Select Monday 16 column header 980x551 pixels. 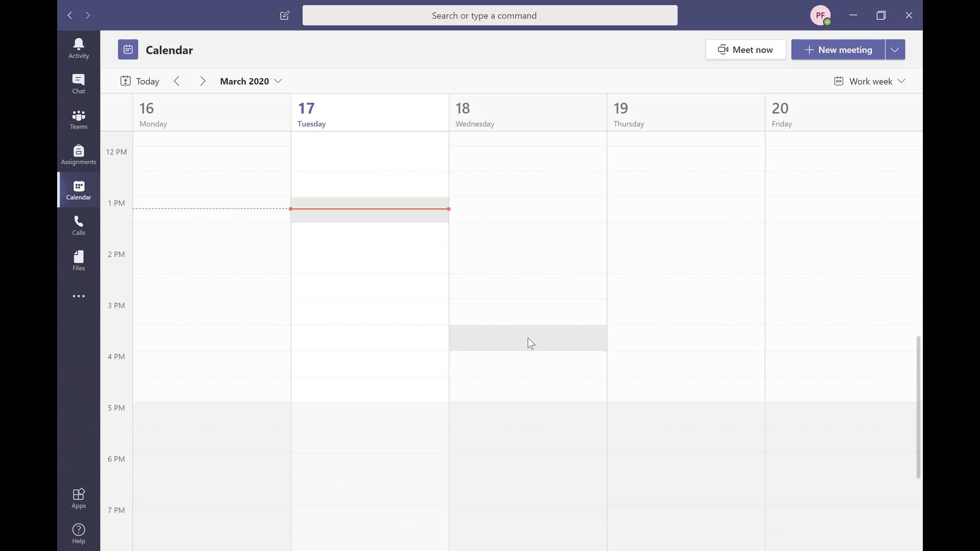coord(212,113)
